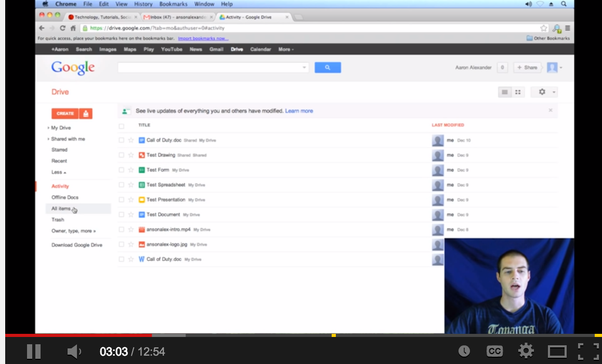The image size is (602, 364).
Task: Open the Learn more link
Action: 299,111
